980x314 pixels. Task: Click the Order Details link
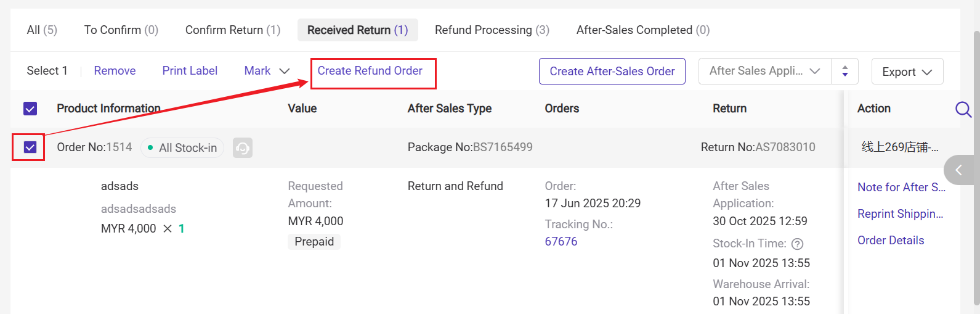pyautogui.click(x=891, y=241)
